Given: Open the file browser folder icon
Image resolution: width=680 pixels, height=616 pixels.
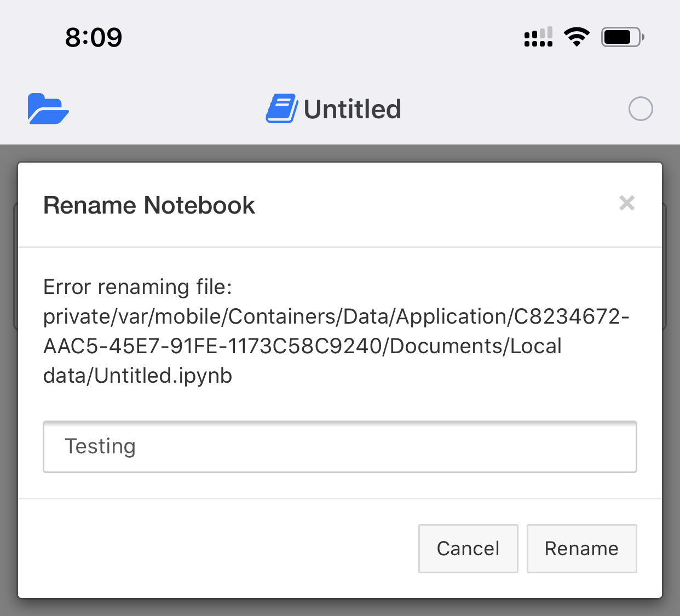Looking at the screenshot, I should (48, 109).
